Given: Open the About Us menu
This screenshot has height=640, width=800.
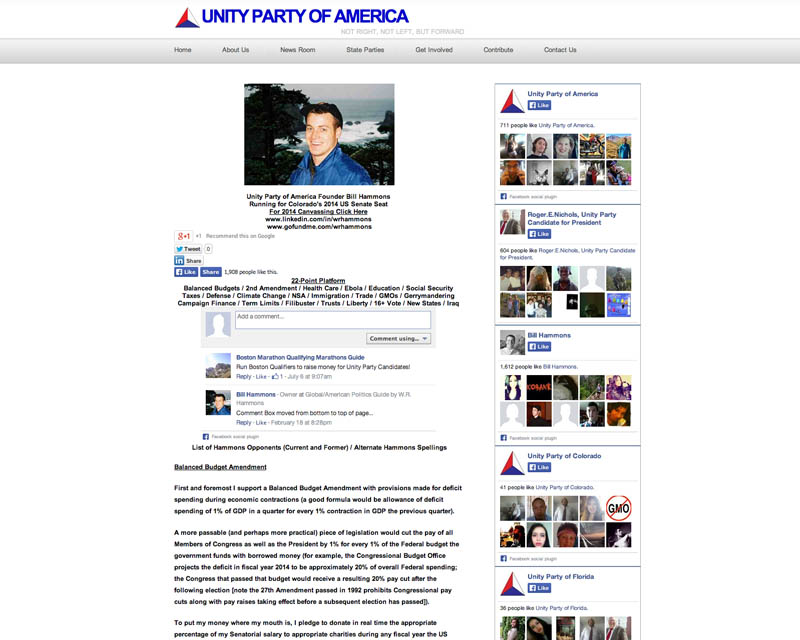Looking at the screenshot, I should coord(236,50).
